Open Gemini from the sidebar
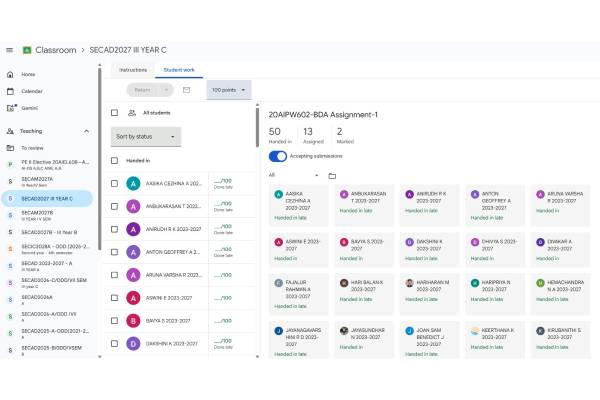The image size is (600, 400). tap(30, 107)
